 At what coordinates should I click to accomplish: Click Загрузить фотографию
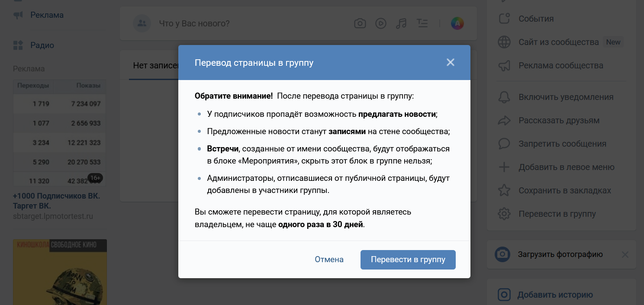coord(560,254)
